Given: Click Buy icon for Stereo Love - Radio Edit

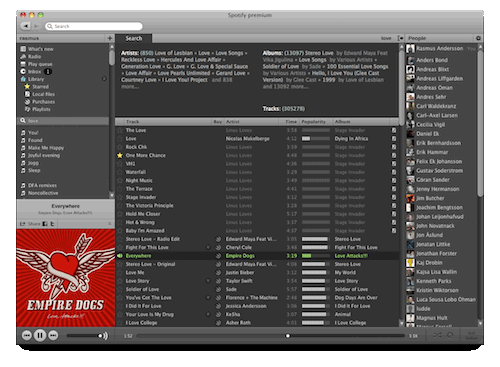Looking at the screenshot, I should pyautogui.click(x=218, y=239).
